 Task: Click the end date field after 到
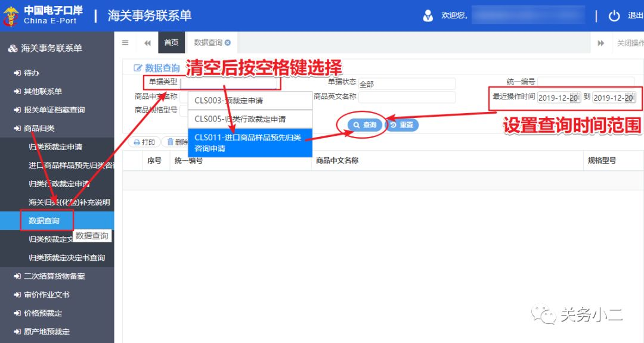(x=614, y=98)
